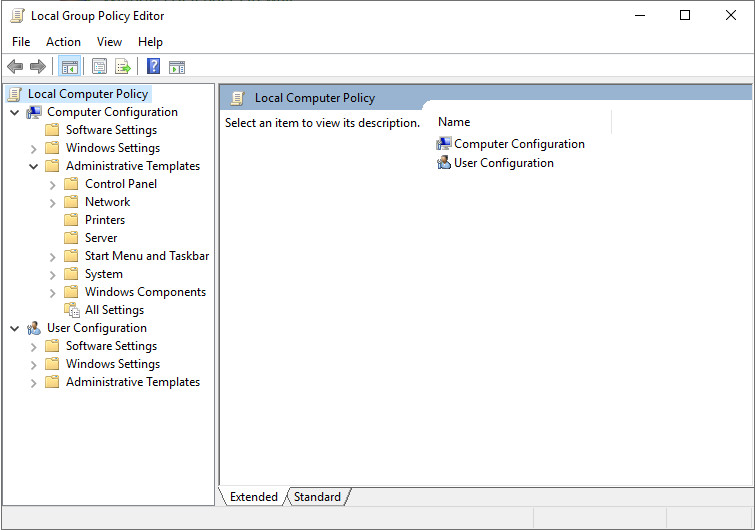755x530 pixels.
Task: Open Properties from the toolbar
Action: click(99, 67)
